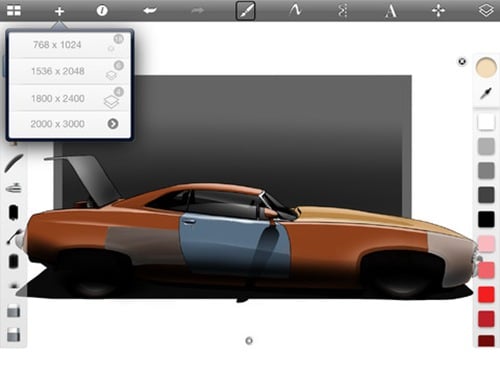500x375 pixels.
Task: Open the stroke style curve tool
Action: coord(295,11)
